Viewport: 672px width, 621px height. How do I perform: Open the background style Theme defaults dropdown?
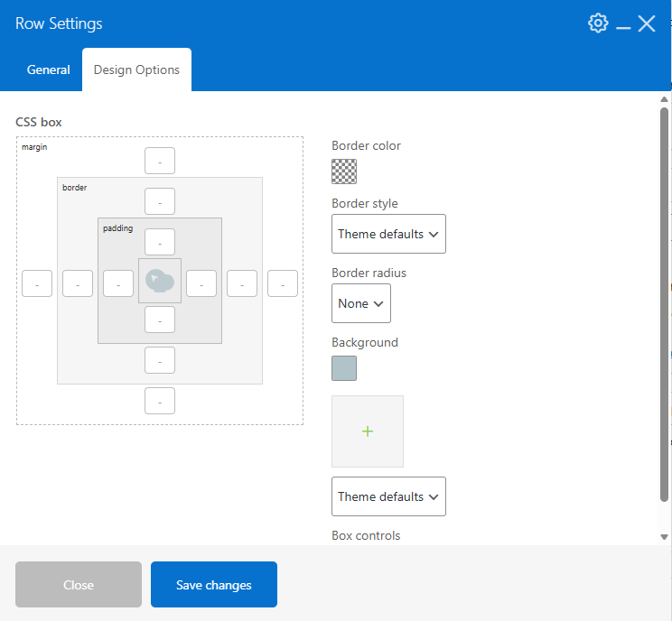click(388, 496)
